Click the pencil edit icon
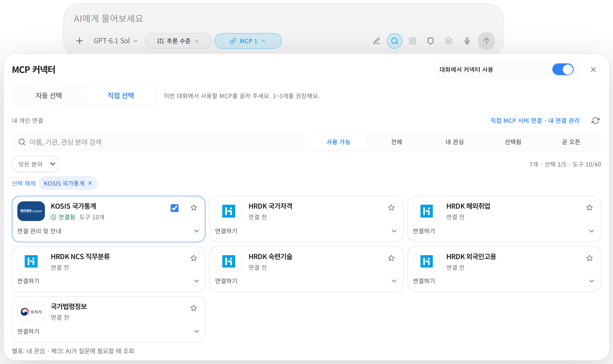The height and width of the screenshot is (364, 613). (377, 41)
